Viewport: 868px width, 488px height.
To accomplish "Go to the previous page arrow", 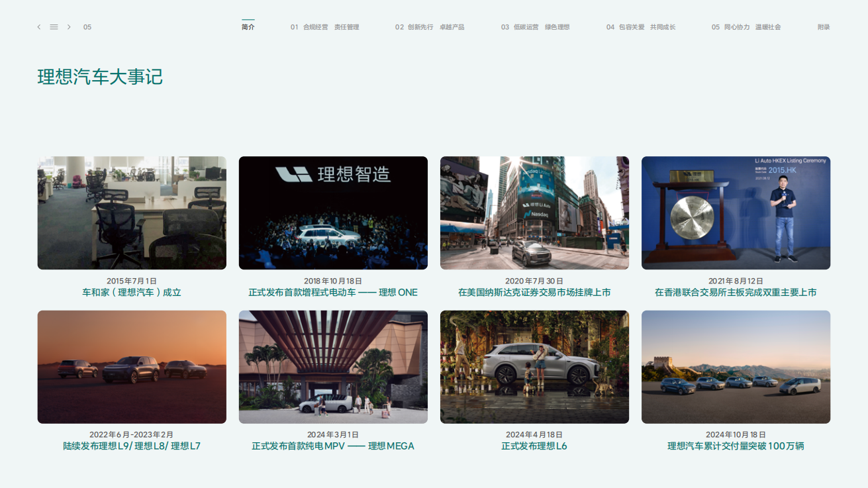I will pyautogui.click(x=39, y=27).
